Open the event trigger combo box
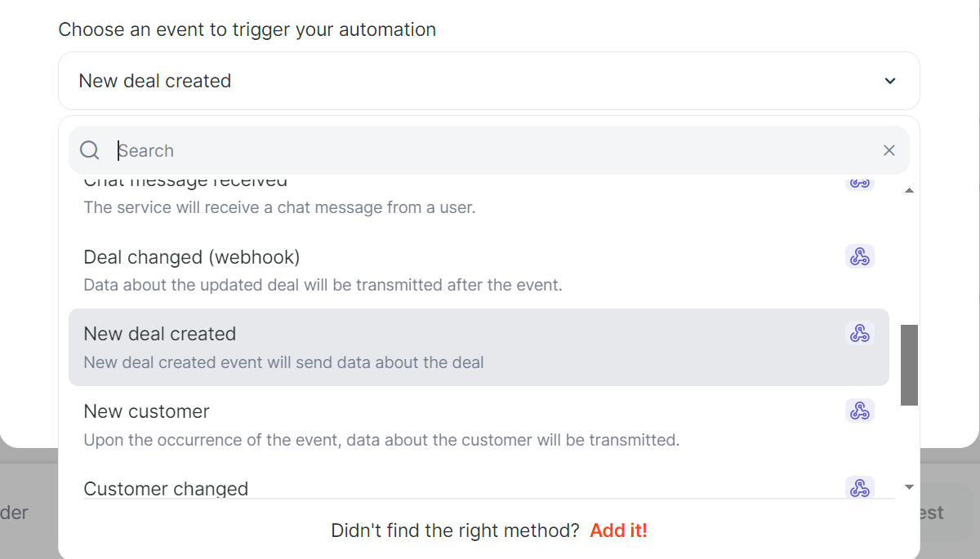Viewport: 980px width, 559px height. [489, 81]
